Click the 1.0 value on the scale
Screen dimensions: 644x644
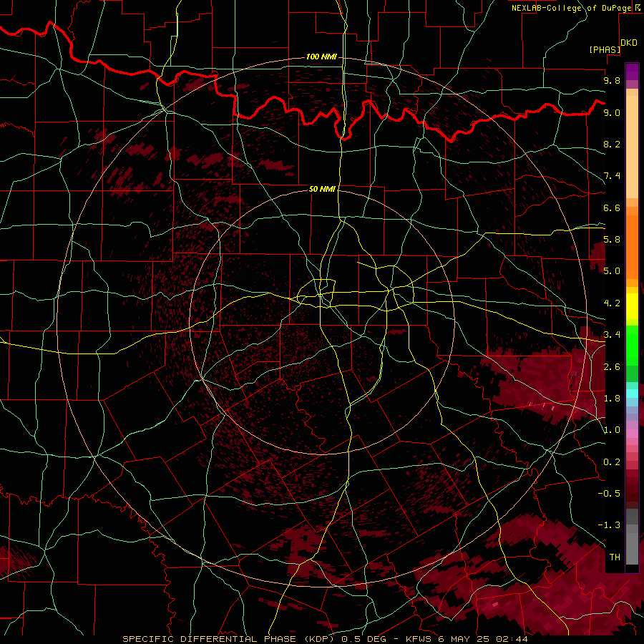tap(612, 430)
